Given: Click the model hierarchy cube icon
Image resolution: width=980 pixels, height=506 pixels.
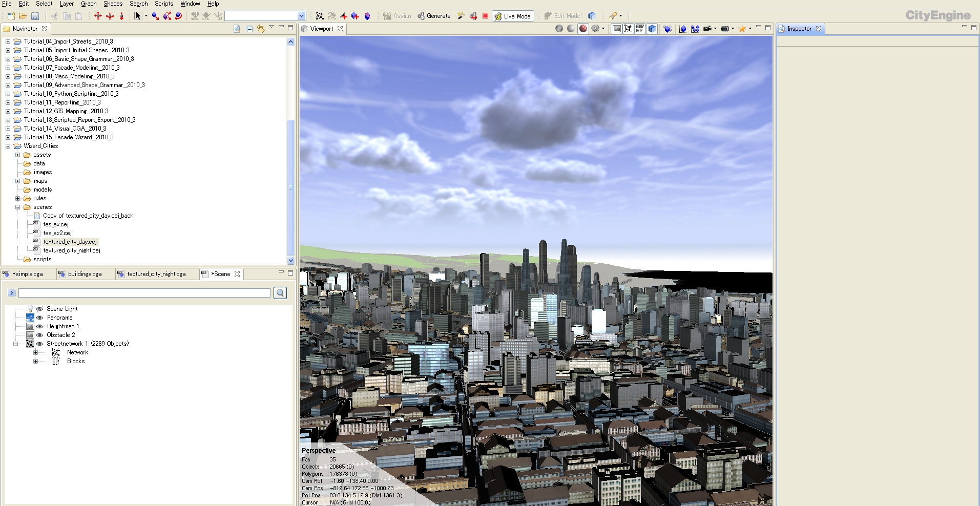Looking at the screenshot, I should pyautogui.click(x=592, y=16).
